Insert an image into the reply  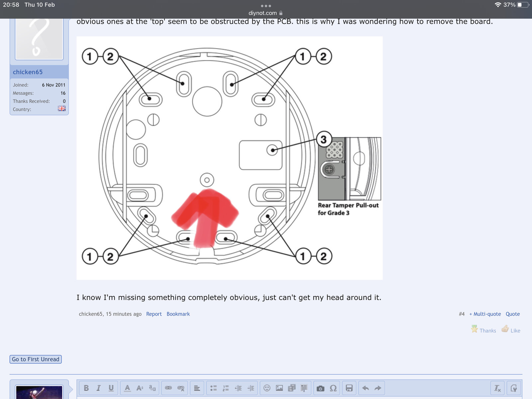tap(280, 388)
